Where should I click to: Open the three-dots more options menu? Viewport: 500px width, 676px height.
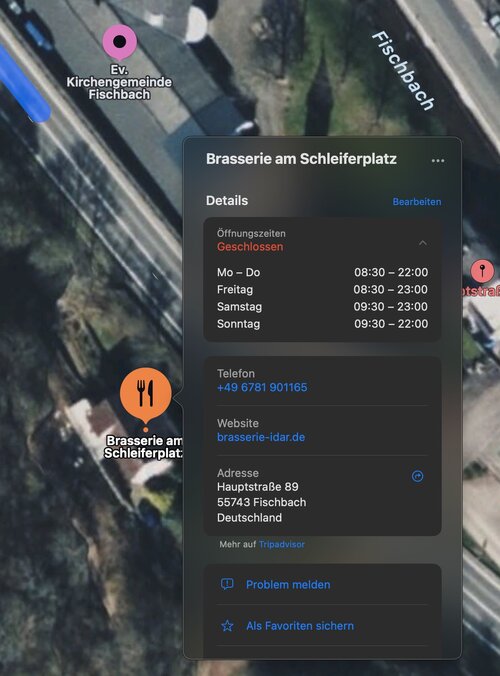(x=438, y=161)
